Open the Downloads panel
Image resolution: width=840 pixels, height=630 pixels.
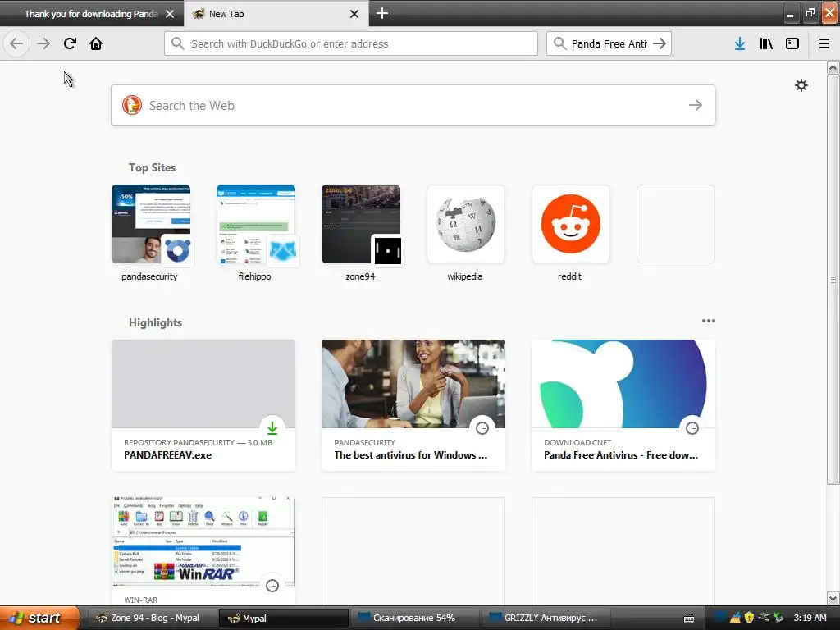[739, 43]
